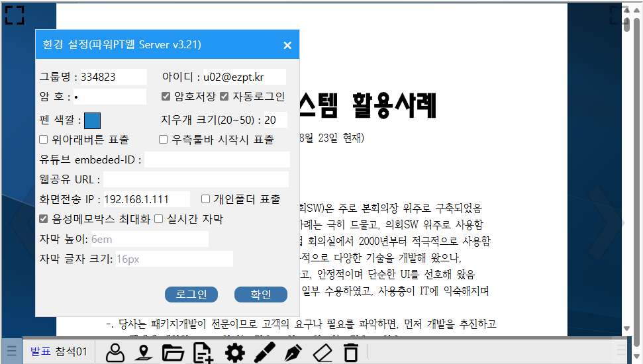Uncheck 음성메모박스 최대화 checkbox
Viewport: 643px width, 364px height.
click(44, 219)
